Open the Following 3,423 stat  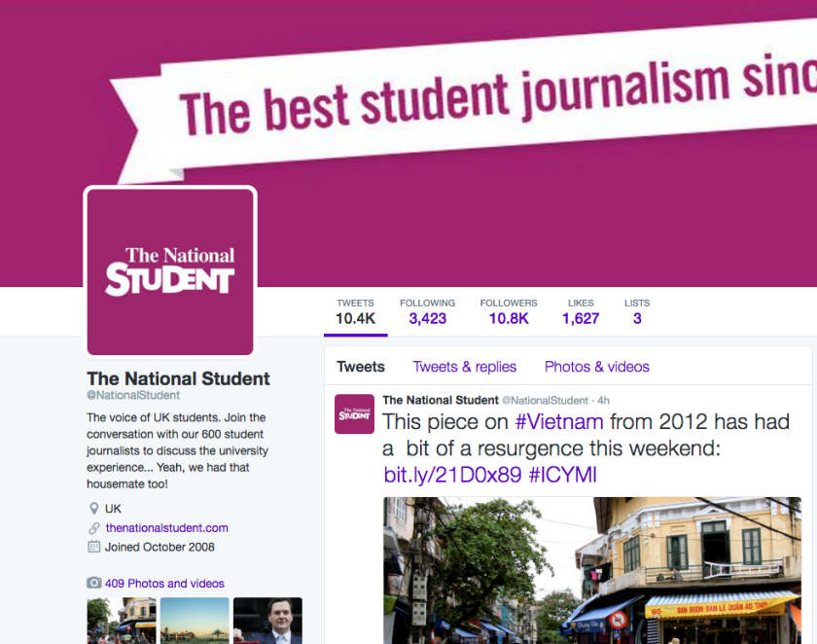coord(427,311)
